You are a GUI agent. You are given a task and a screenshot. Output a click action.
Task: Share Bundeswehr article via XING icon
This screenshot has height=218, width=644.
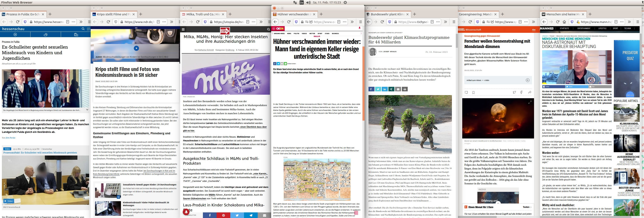click(x=391, y=89)
